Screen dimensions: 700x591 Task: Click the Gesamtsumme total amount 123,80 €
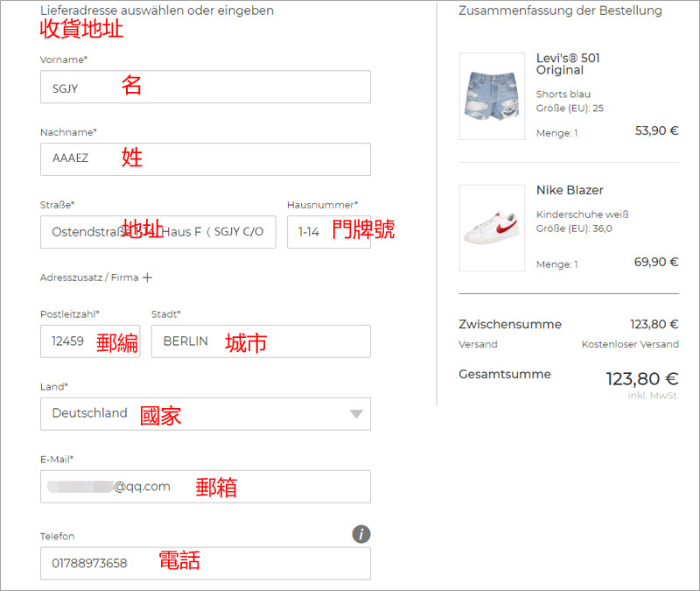641,379
